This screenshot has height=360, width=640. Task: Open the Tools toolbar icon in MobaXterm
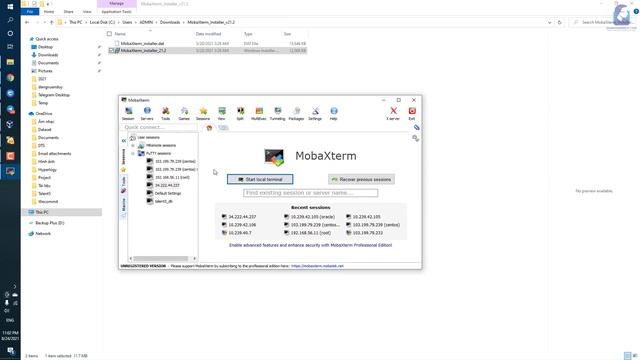point(165,113)
